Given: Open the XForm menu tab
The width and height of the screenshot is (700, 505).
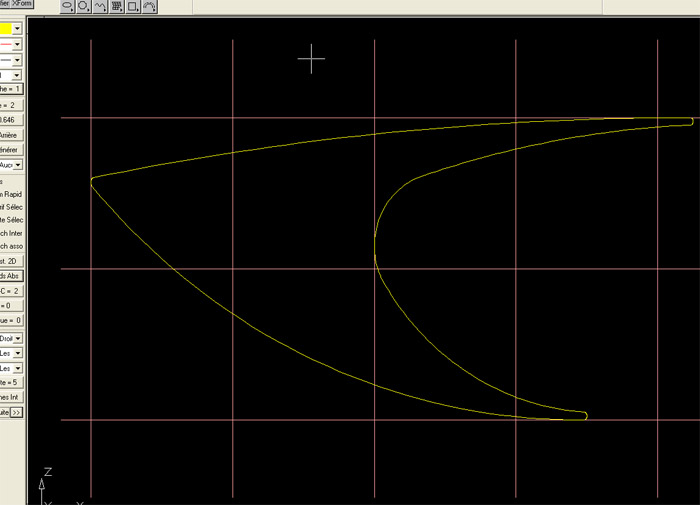Looking at the screenshot, I should coord(21,5).
